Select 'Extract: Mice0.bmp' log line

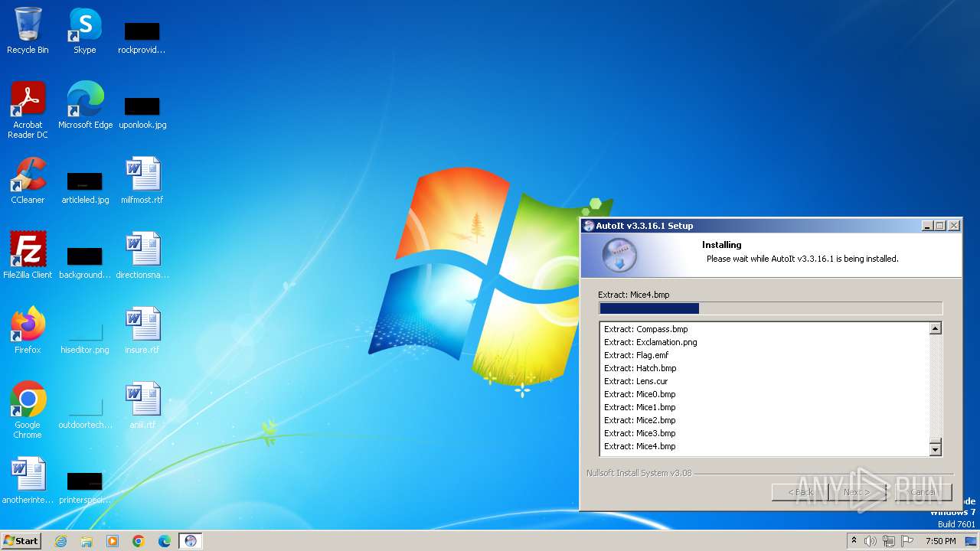[640, 394]
